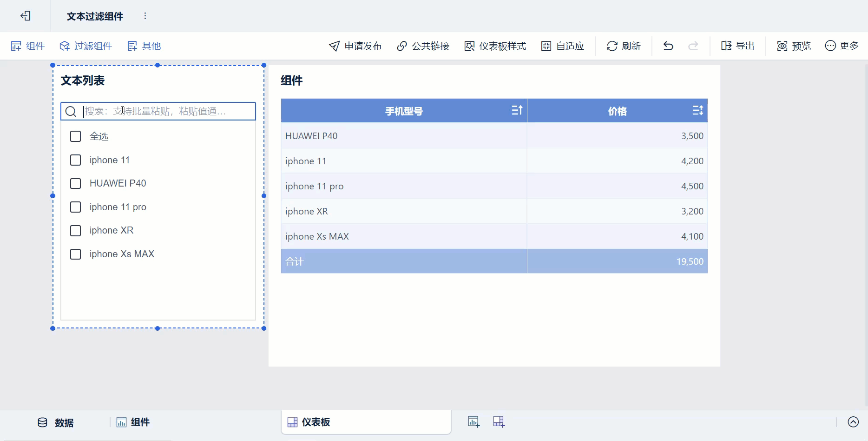The height and width of the screenshot is (441, 868).
Task: Select the 仪表板 dashboard tab
Action: pos(366,422)
